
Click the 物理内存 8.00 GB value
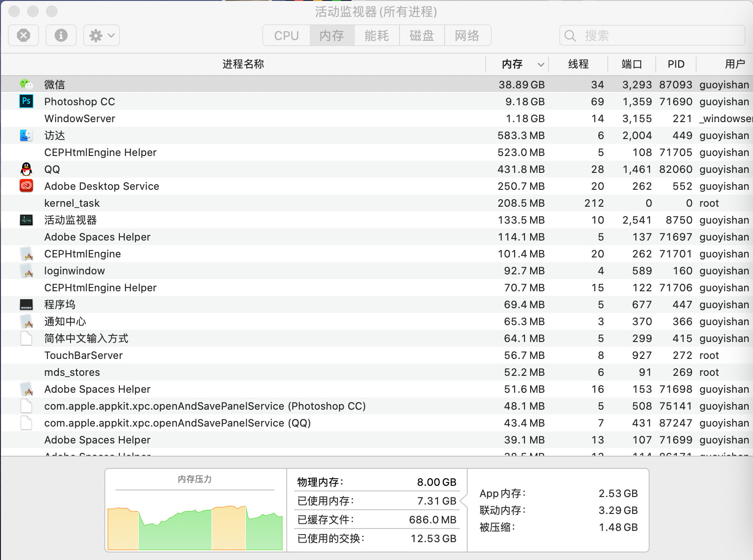click(437, 482)
